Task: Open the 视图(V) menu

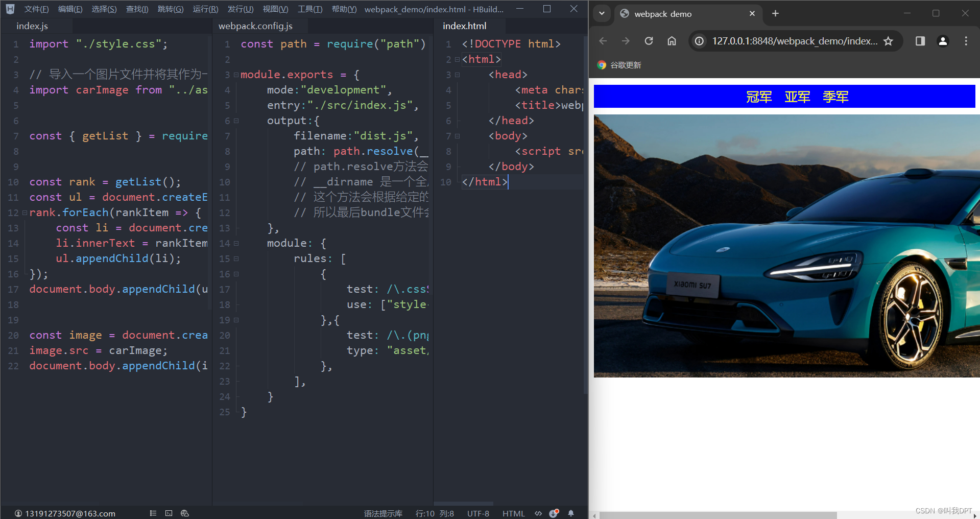Action: coord(275,9)
